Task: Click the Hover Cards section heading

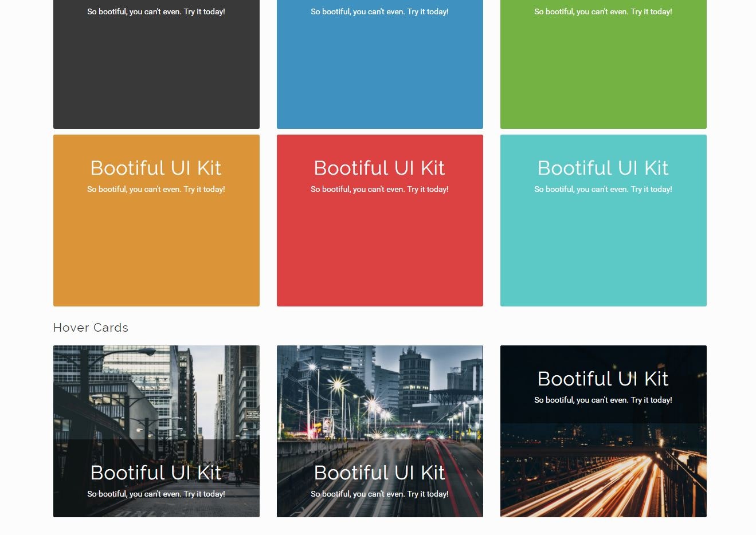Action: point(91,327)
